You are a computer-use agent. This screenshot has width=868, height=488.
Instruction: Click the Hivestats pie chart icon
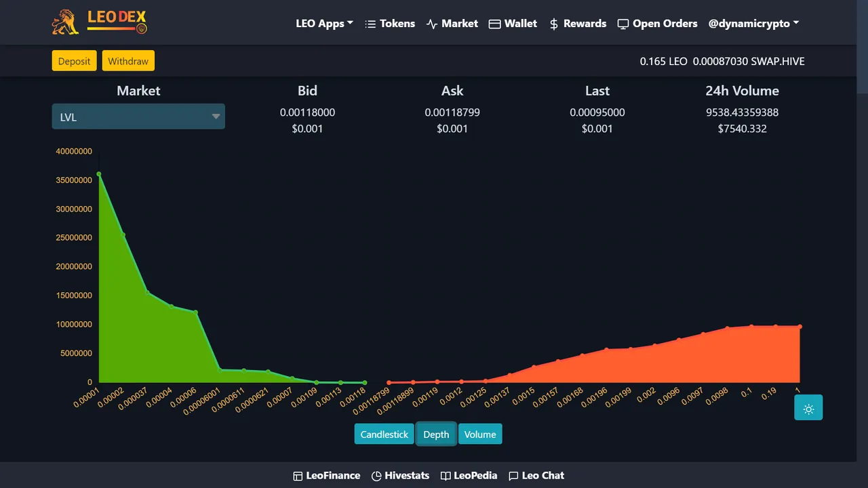click(376, 476)
